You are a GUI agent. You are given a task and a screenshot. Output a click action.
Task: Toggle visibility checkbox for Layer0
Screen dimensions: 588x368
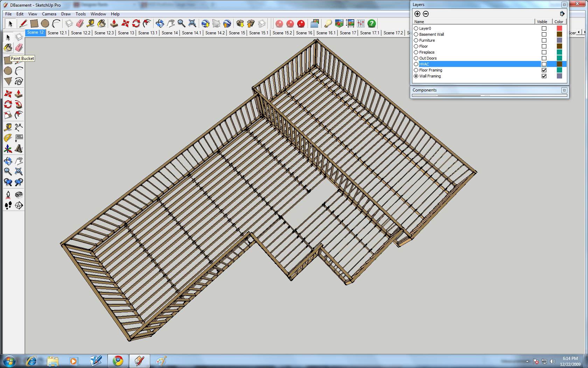click(544, 28)
